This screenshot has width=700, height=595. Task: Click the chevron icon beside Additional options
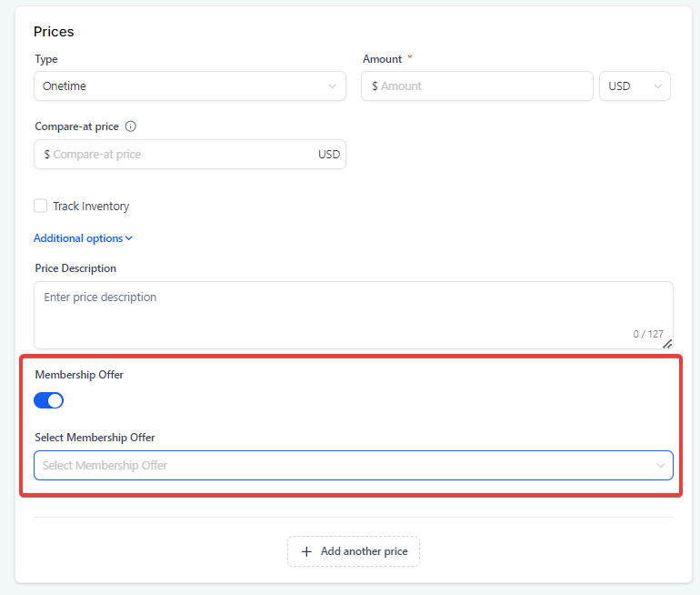click(129, 238)
